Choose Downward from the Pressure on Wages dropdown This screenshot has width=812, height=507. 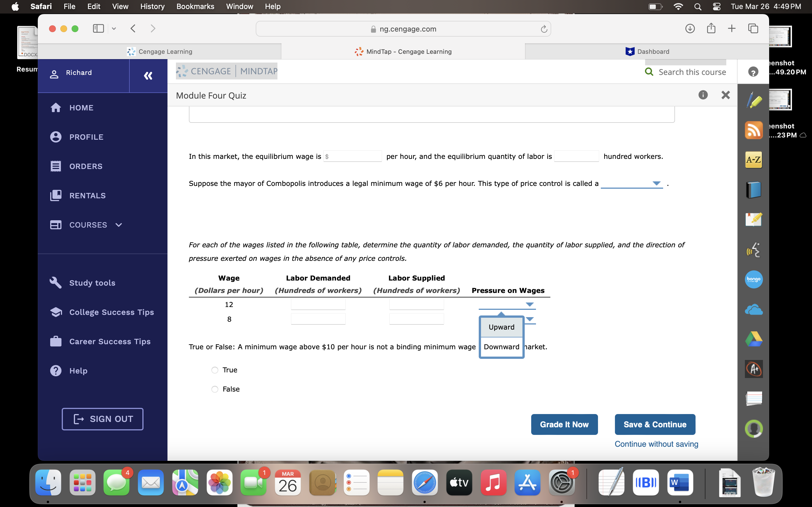tap(501, 347)
